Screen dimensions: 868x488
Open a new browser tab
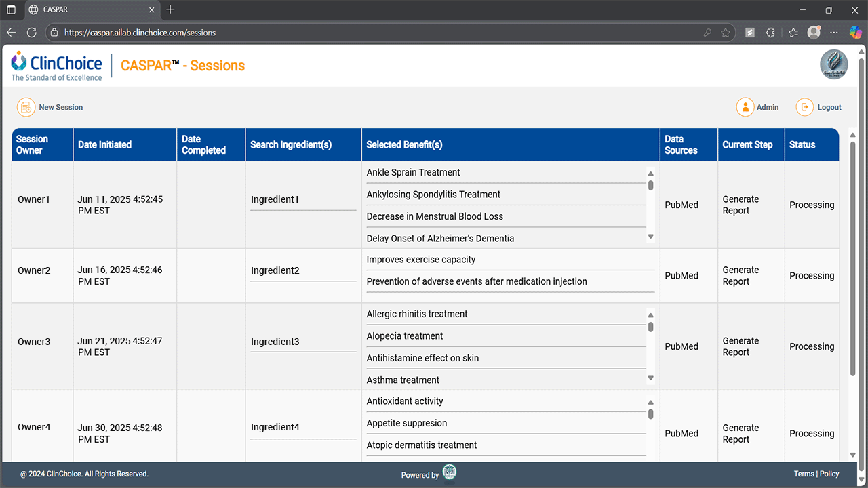170,9
